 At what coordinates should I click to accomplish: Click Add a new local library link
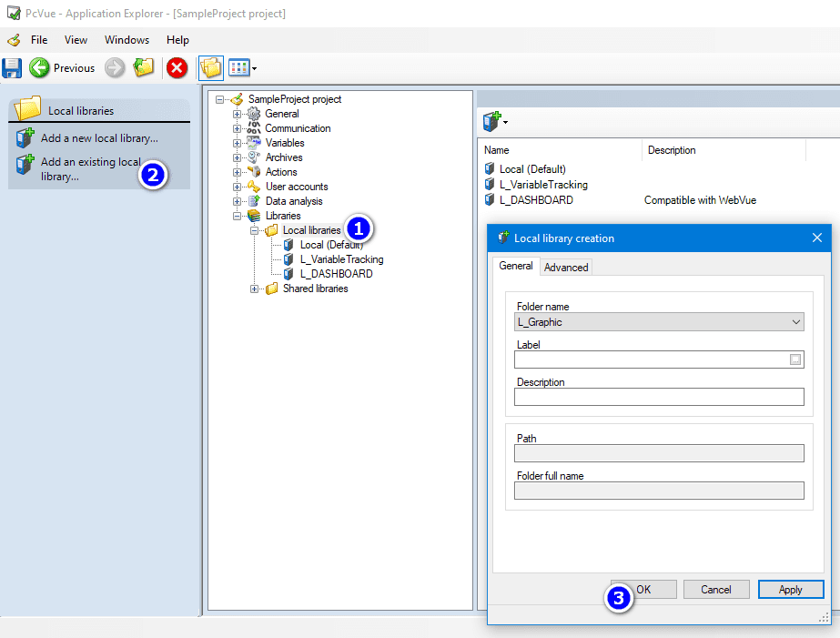[99, 138]
